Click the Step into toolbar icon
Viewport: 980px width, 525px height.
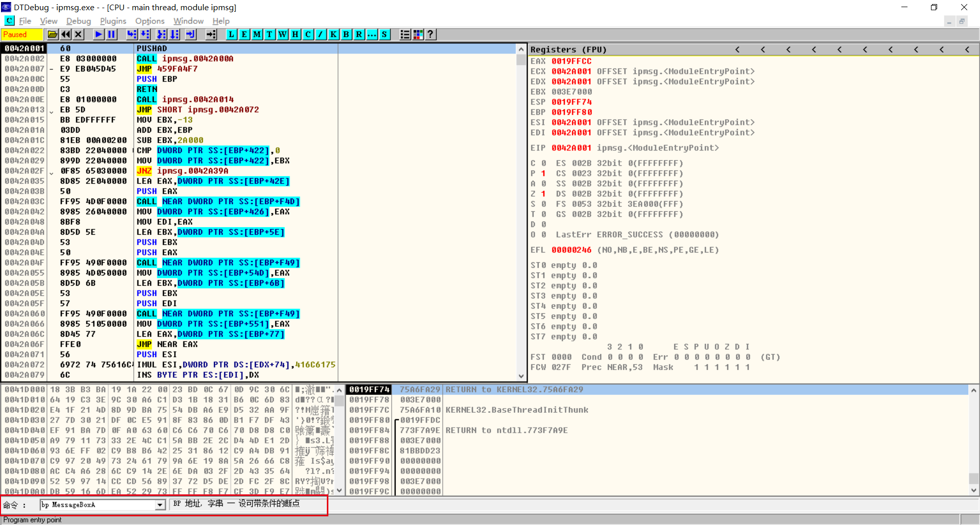[x=132, y=34]
